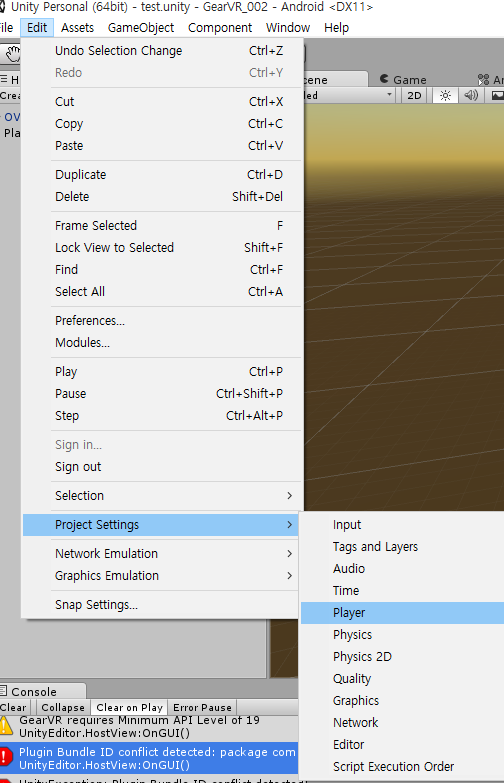
Task: Select the GearVR Minimum API Level warning
Action: pyautogui.click(x=149, y=727)
